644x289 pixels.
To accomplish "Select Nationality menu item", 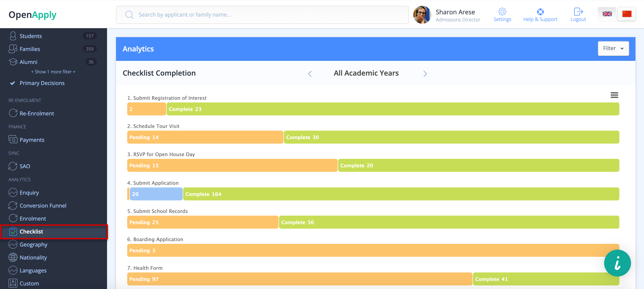I will point(33,257).
